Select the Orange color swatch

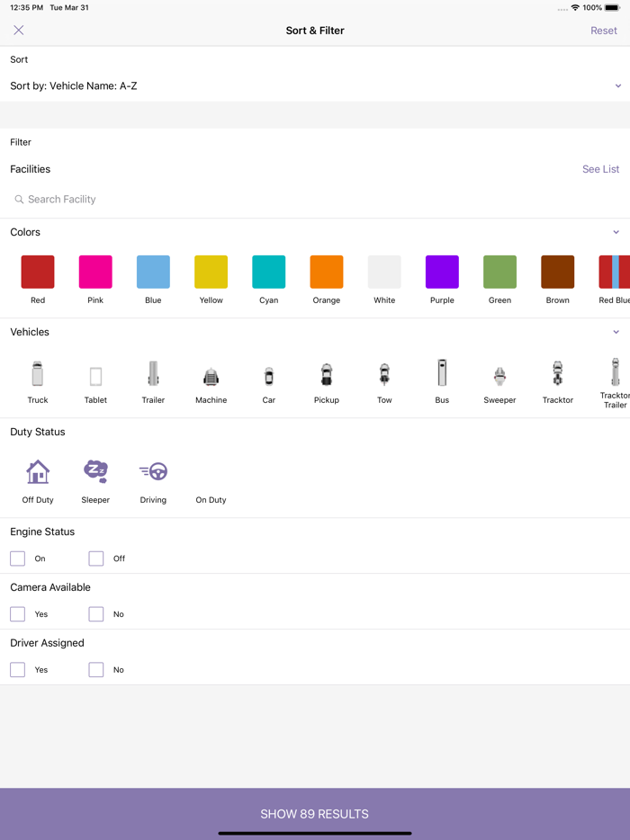coord(327,273)
